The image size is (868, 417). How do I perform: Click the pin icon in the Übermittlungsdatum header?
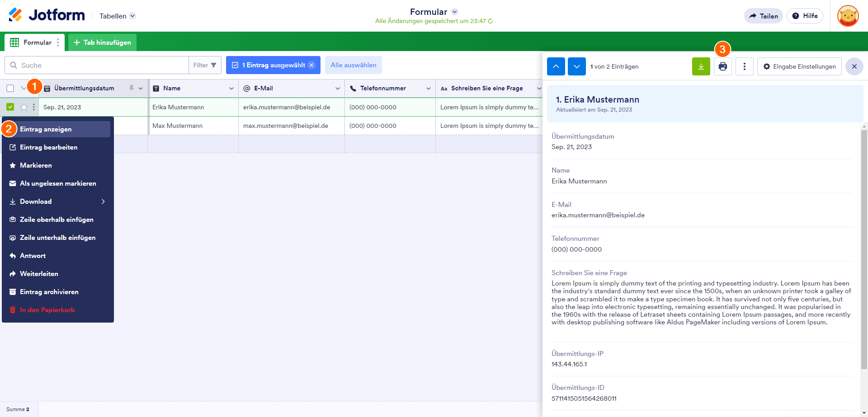pos(131,88)
